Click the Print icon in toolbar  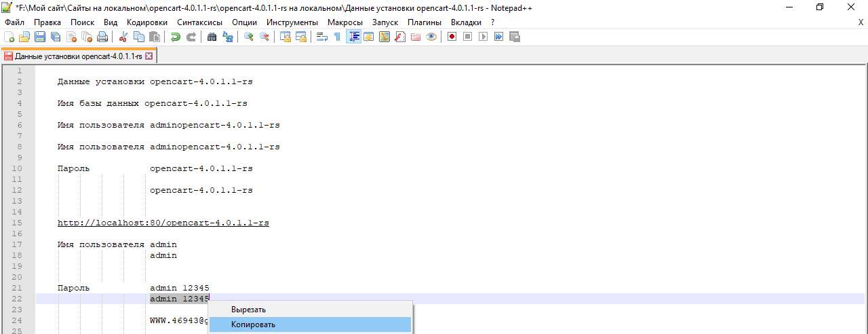(x=102, y=37)
